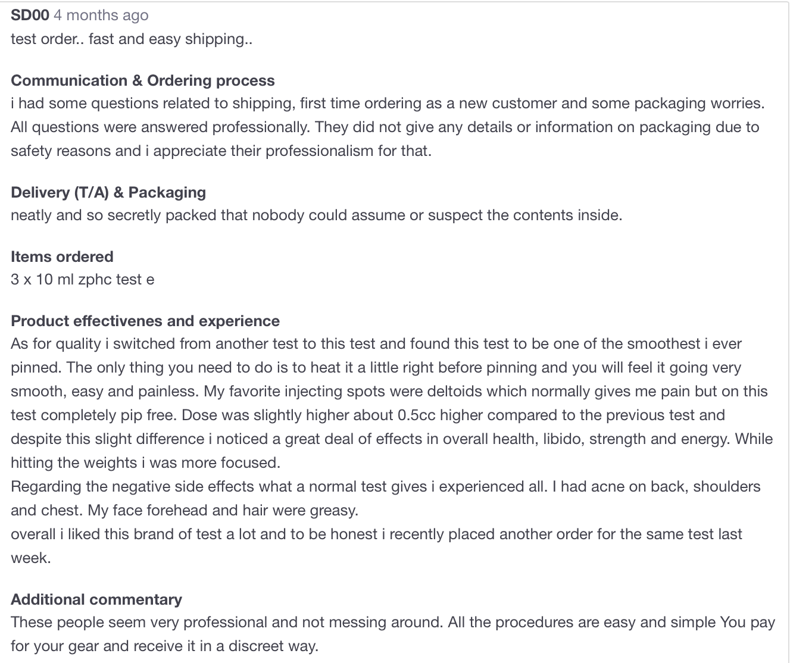
Task: Click the 'Items ordered' heading
Action: coord(62,257)
